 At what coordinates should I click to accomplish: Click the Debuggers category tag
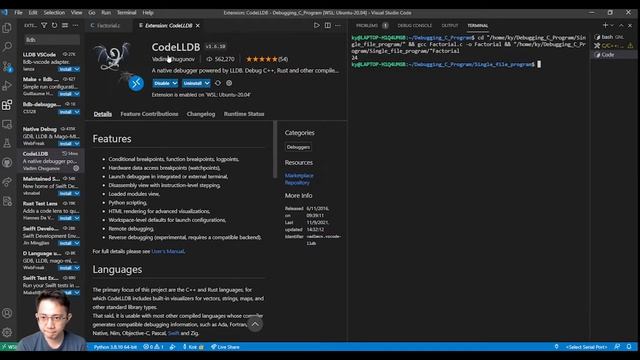(x=298, y=147)
